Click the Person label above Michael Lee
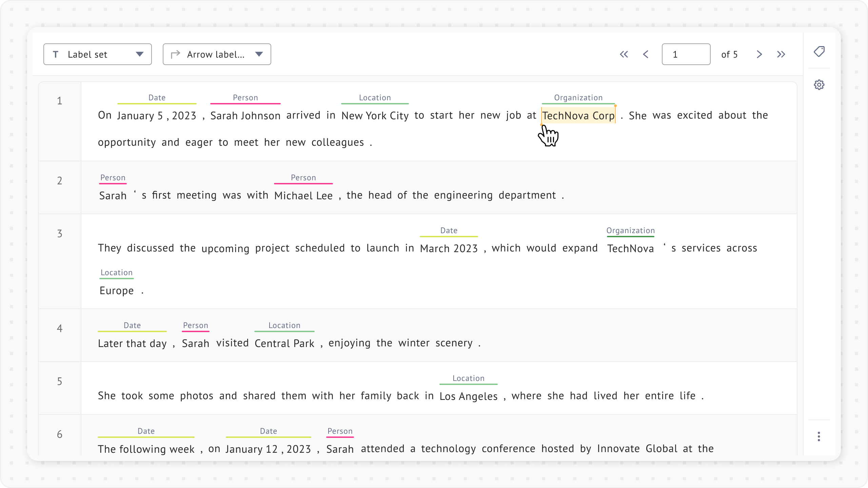 click(x=303, y=178)
